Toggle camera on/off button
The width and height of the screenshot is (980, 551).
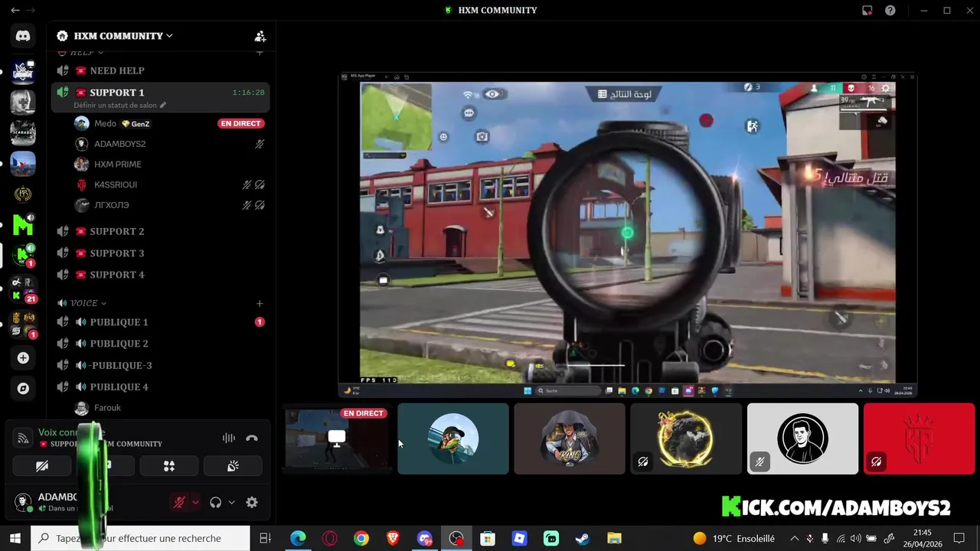click(x=41, y=465)
